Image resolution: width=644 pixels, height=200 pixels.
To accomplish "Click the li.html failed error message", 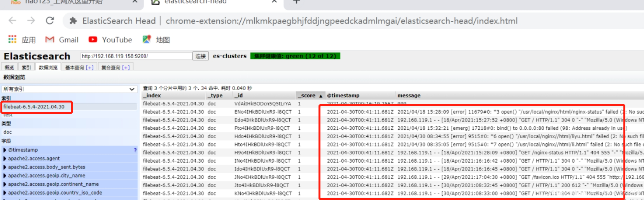I will (520, 144).
